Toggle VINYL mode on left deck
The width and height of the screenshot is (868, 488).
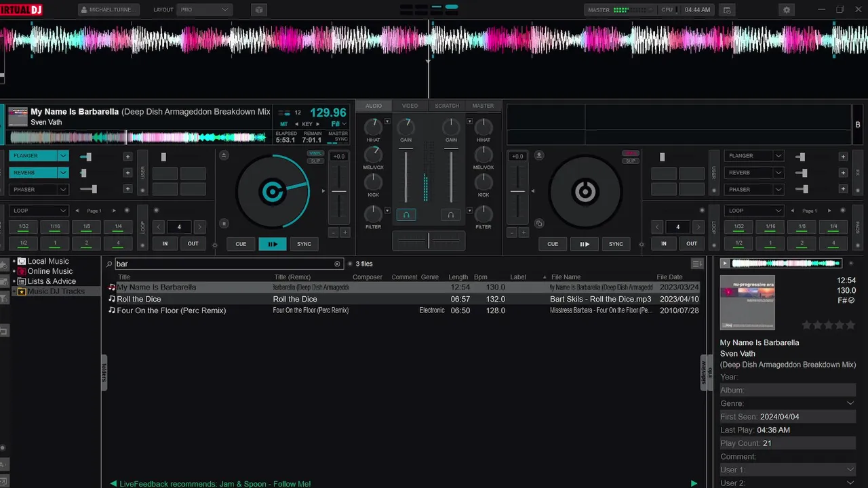[315, 153]
